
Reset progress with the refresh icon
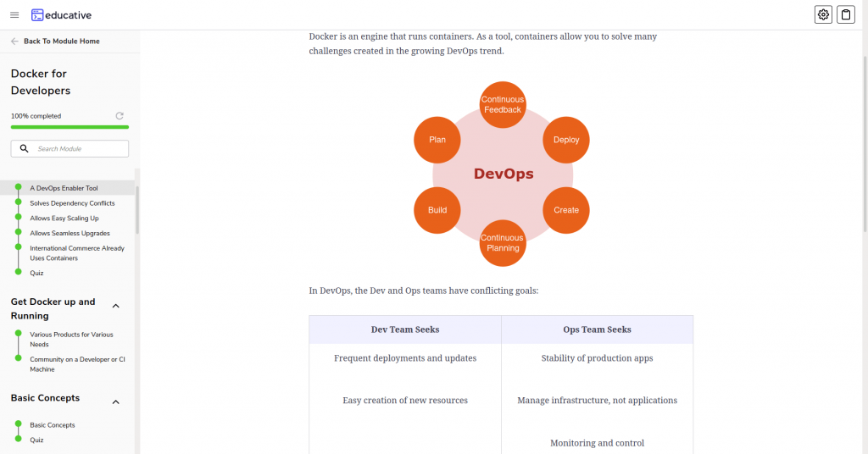(119, 115)
